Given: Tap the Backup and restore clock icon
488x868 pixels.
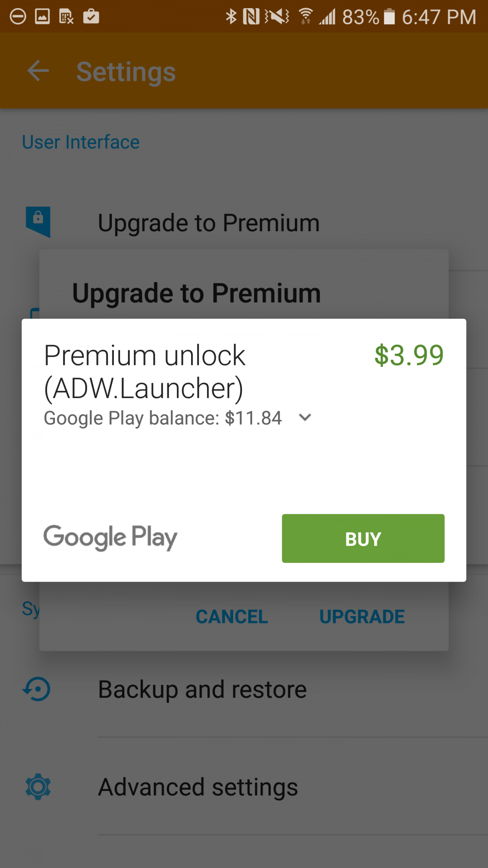Looking at the screenshot, I should (37, 689).
